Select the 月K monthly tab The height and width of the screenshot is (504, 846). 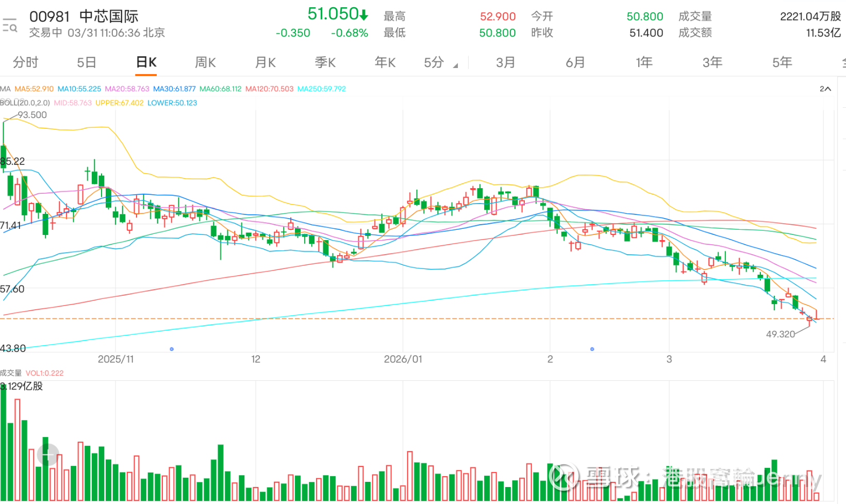266,62
